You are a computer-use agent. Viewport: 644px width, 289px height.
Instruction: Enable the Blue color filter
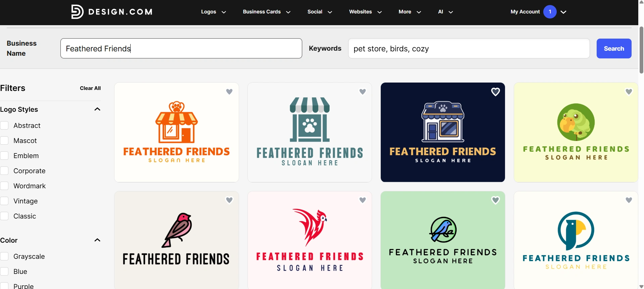(4, 272)
